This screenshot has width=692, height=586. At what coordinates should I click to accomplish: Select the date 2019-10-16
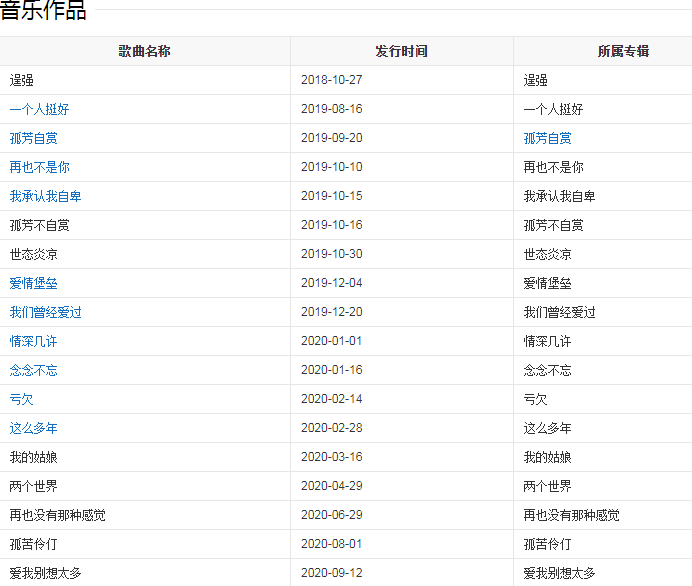(331, 225)
